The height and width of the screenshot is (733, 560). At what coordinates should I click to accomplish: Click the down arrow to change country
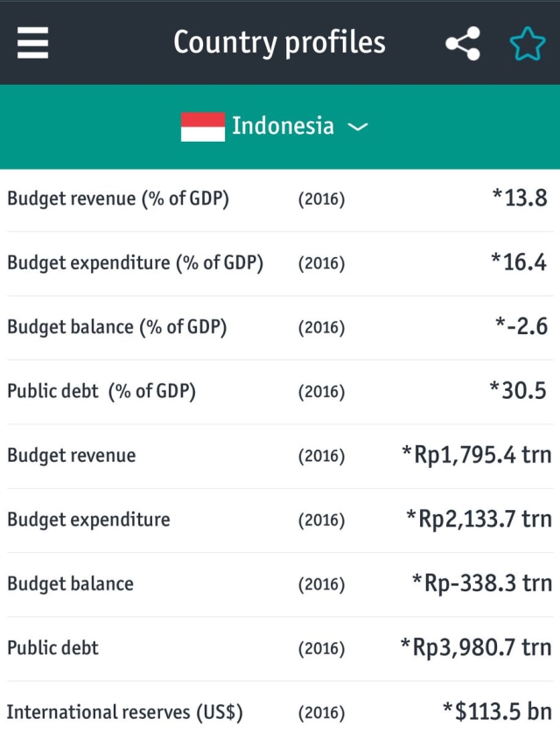pyautogui.click(x=357, y=127)
